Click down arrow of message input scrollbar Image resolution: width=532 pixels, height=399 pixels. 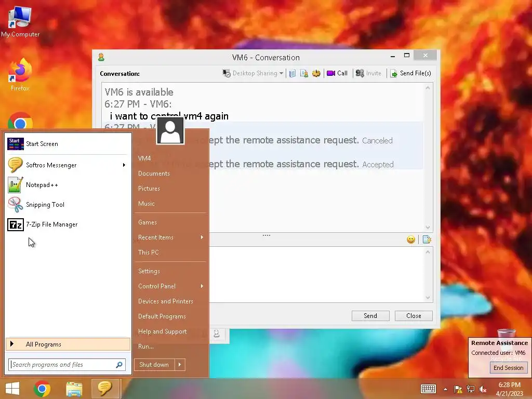428,298
